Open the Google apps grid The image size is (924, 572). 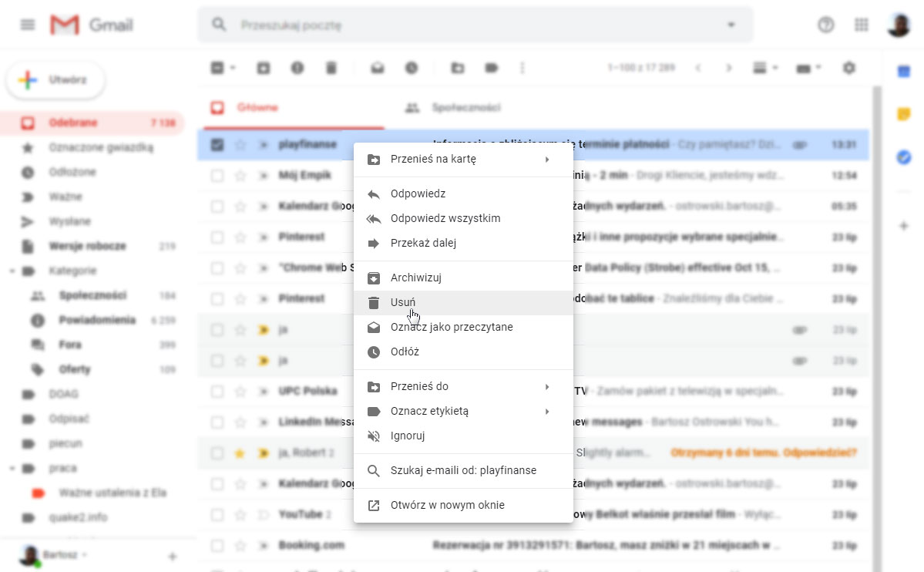[x=862, y=25]
